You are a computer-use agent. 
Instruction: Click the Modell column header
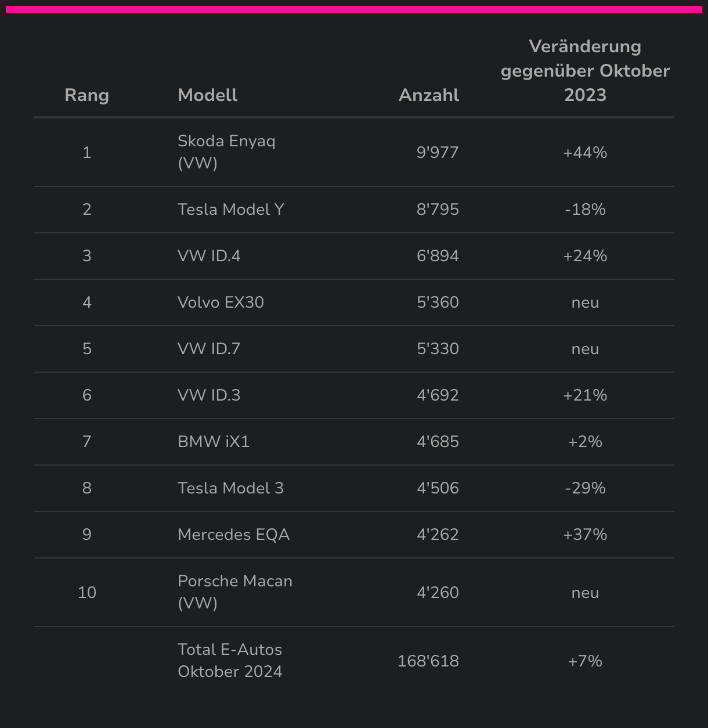[207, 95]
